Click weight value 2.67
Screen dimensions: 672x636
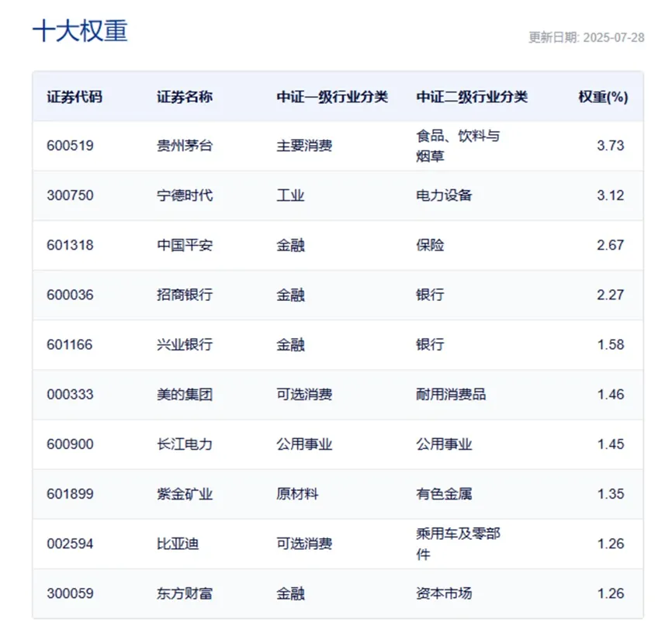(611, 245)
